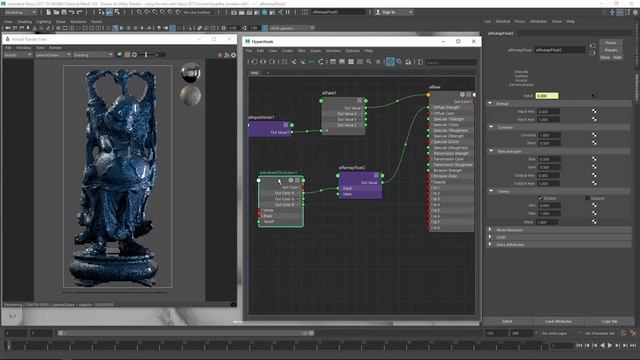Collapse the Contrast section
Screen dimensions: 640x360
(x=491, y=127)
